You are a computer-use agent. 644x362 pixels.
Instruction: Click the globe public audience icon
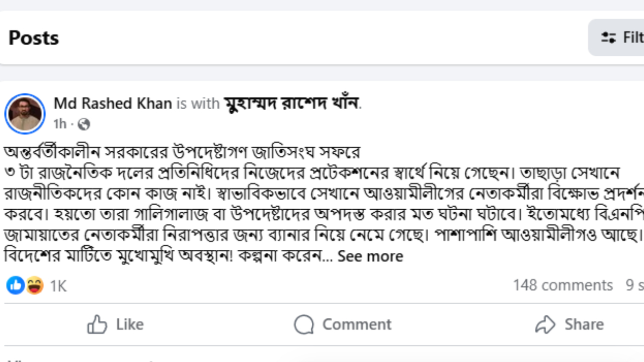84,124
